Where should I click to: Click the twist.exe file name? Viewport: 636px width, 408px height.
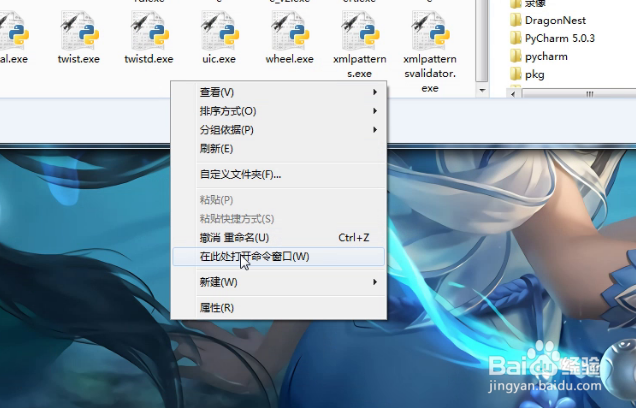[x=79, y=59]
